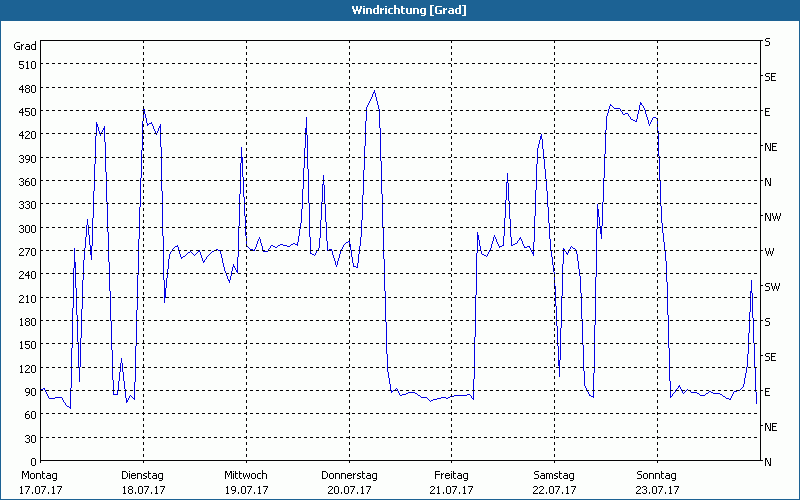Image resolution: width=800 pixels, height=500 pixels.
Task: Select the 450 y-axis tick label
Action: (26, 112)
